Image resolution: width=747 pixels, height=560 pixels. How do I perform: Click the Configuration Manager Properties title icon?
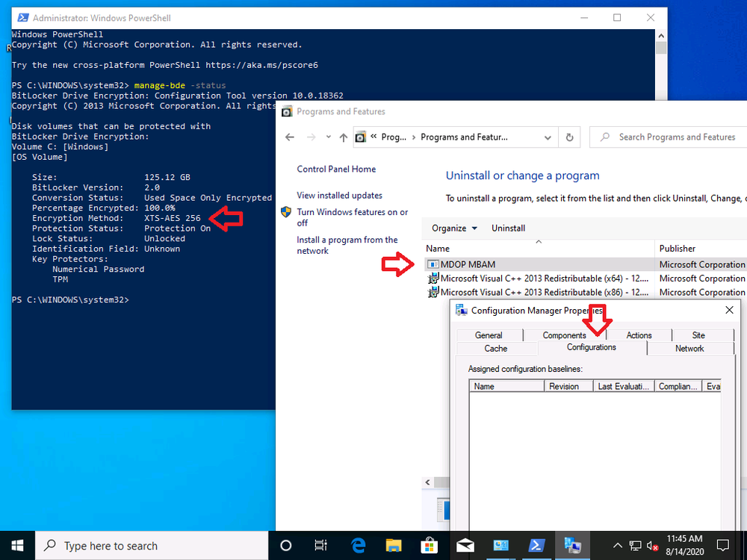461,311
